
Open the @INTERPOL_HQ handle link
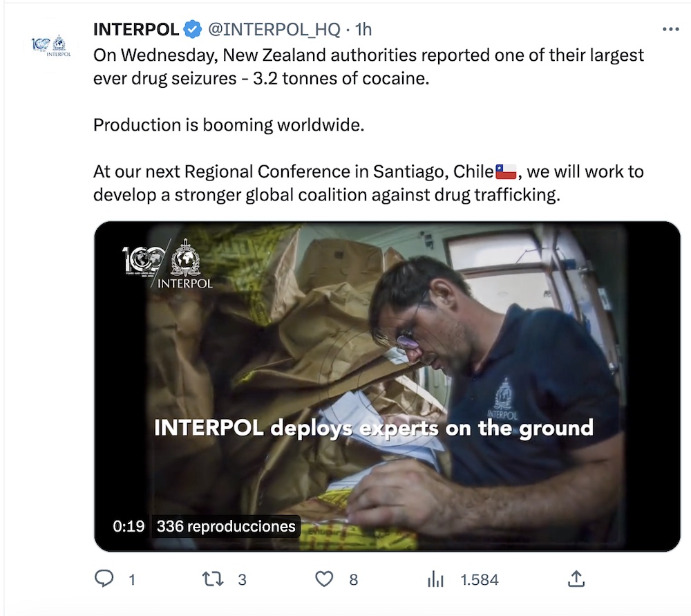(x=274, y=29)
